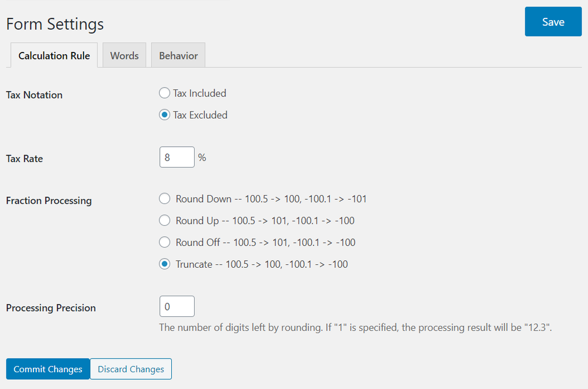Choose the Tax Included option
The height and width of the screenshot is (389, 588).
[x=165, y=93]
